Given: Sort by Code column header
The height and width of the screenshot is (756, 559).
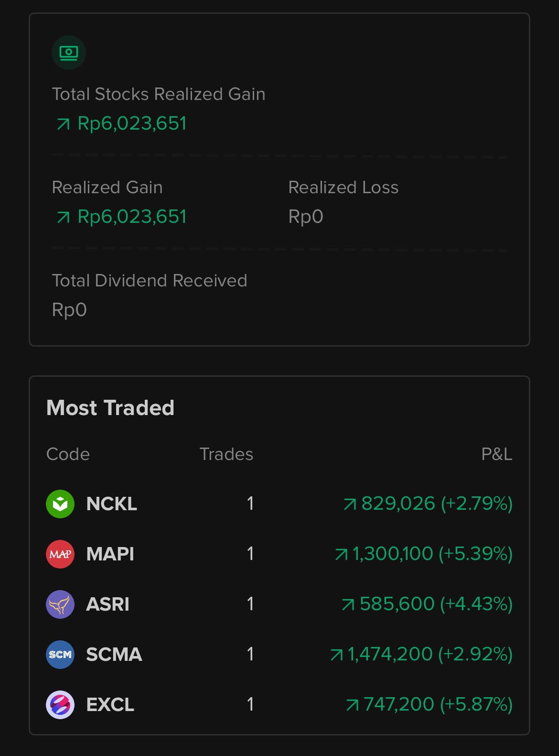Looking at the screenshot, I should point(68,454).
